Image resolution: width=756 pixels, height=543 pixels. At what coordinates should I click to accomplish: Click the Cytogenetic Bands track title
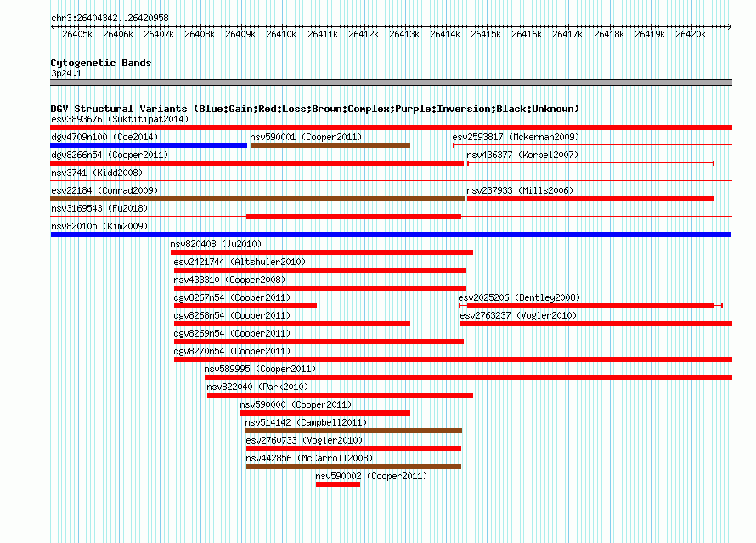pos(101,63)
